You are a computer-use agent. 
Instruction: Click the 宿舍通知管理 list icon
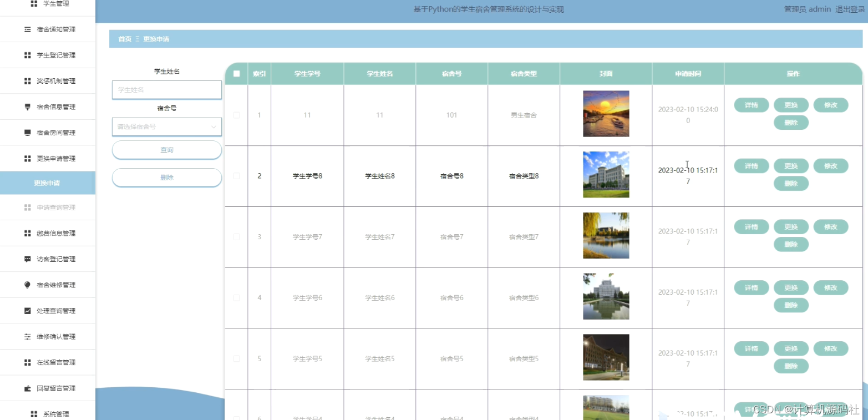[28, 29]
